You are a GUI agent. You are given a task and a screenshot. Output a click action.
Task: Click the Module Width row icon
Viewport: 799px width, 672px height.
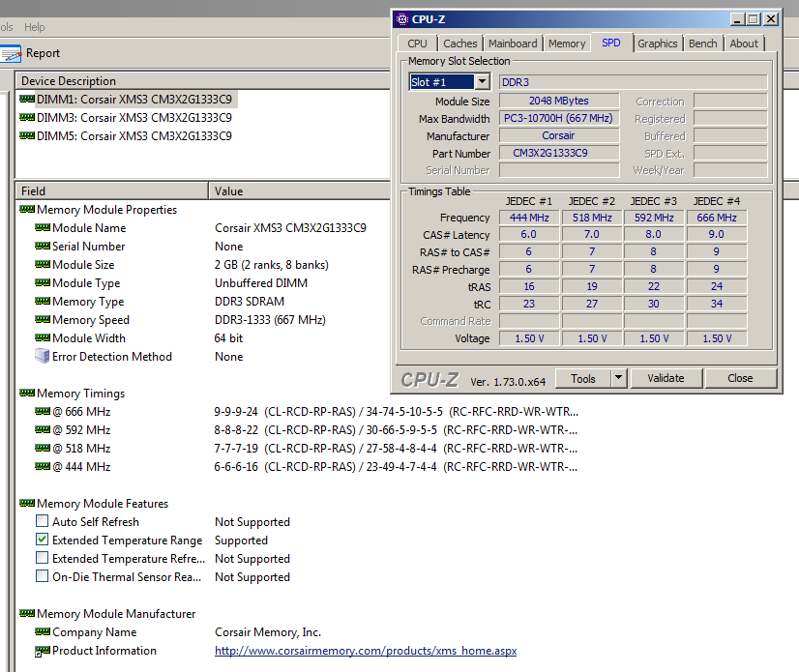pyautogui.click(x=43, y=337)
